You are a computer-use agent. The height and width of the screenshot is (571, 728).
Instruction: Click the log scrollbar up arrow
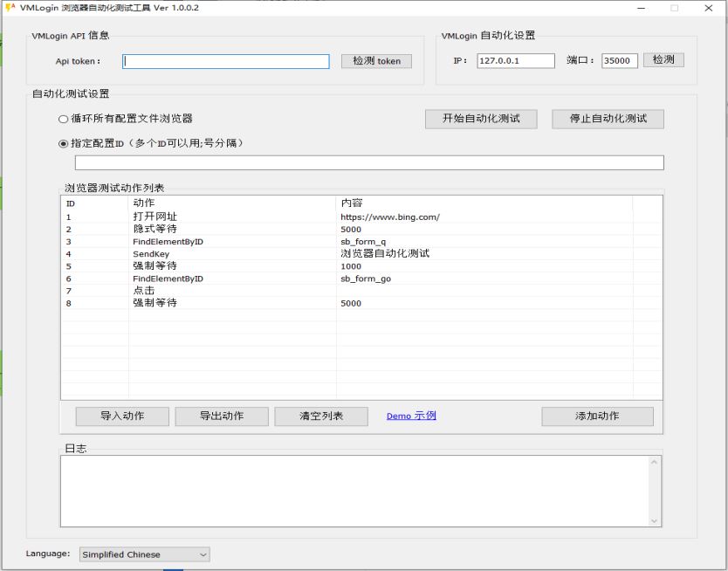pos(654,463)
